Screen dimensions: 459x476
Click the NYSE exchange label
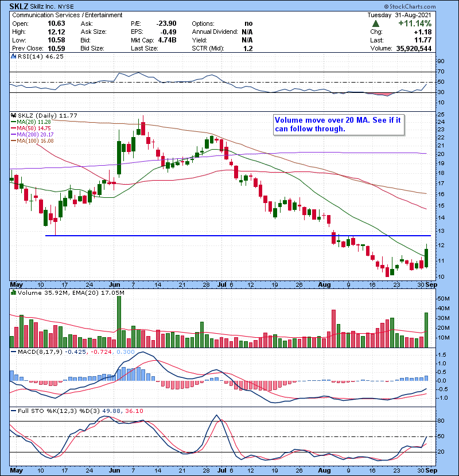(x=66, y=7)
